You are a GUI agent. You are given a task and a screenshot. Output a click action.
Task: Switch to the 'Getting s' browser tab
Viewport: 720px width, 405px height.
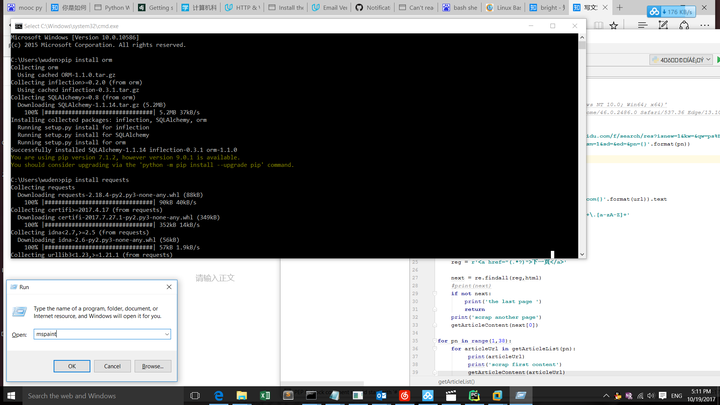[x=156, y=7]
